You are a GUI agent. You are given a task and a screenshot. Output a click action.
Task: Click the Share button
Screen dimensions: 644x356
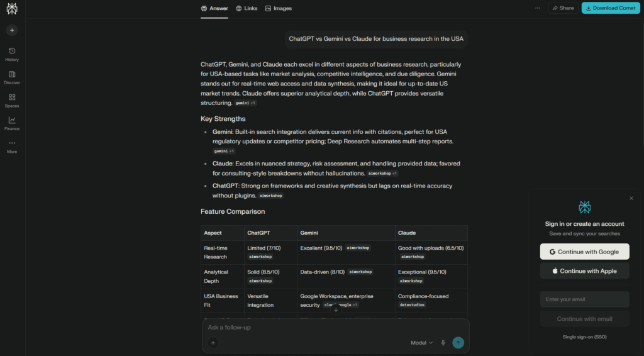(x=563, y=8)
